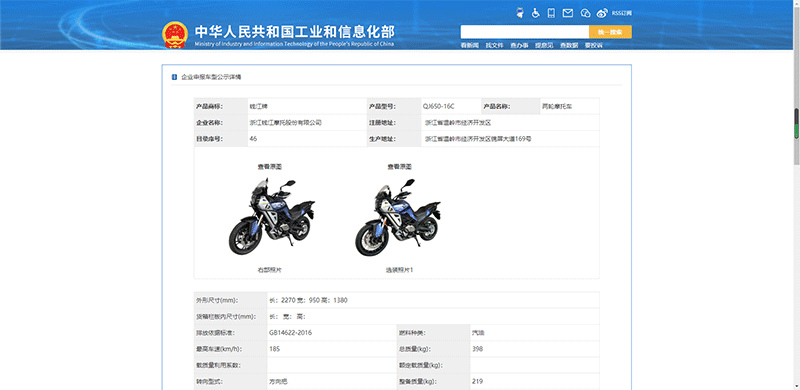Click the 最高车速(km/h) label cell
The height and width of the screenshot is (390, 800).
(231, 349)
